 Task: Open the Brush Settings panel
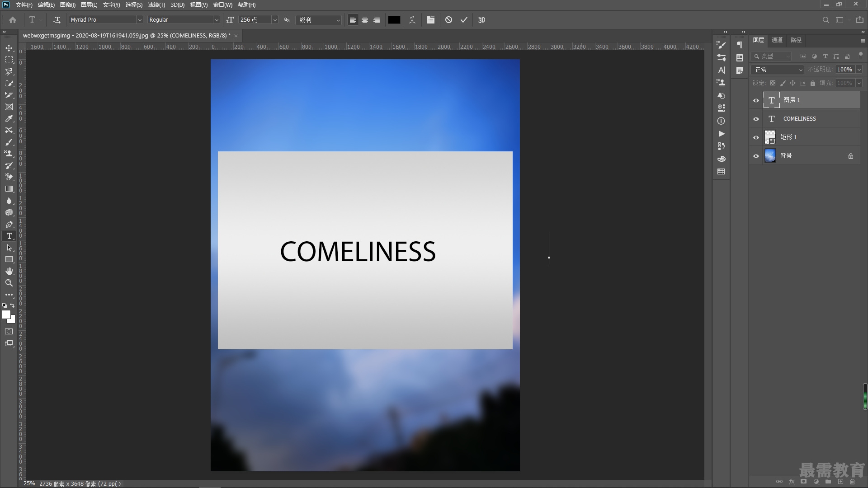click(x=722, y=45)
